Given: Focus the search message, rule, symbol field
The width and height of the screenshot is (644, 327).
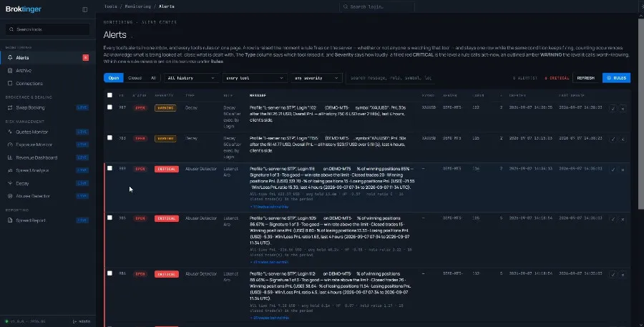Looking at the screenshot, I should pos(390,78).
